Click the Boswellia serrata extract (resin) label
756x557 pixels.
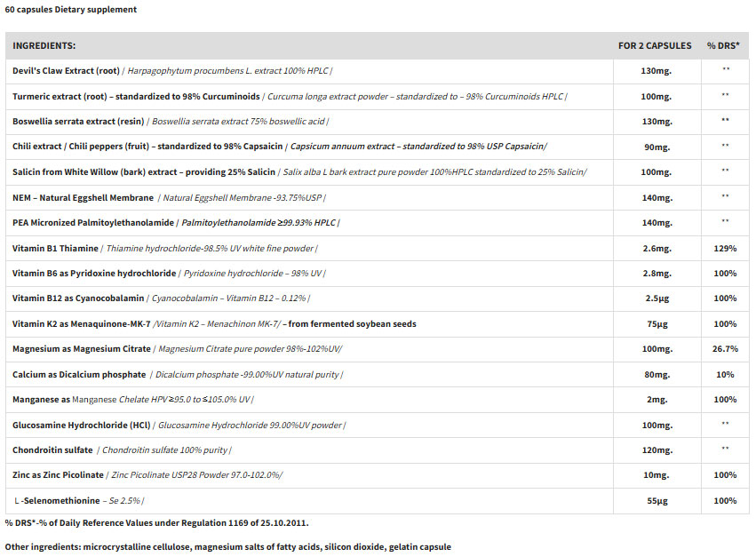(x=79, y=121)
